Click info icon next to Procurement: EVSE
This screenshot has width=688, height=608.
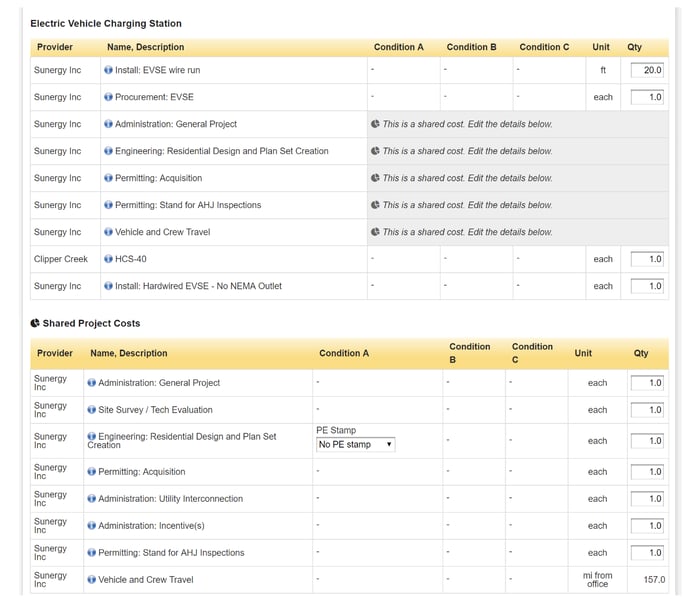pos(108,98)
